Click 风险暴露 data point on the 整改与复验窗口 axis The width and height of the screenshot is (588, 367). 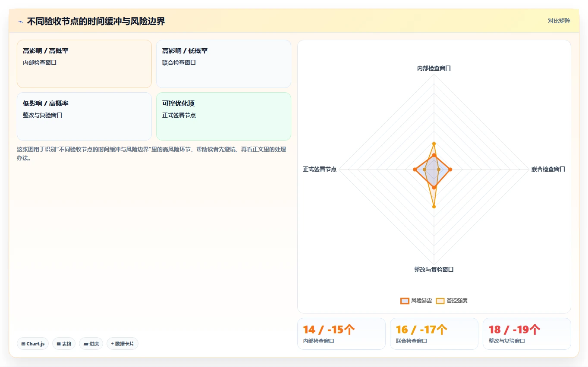pos(434,187)
